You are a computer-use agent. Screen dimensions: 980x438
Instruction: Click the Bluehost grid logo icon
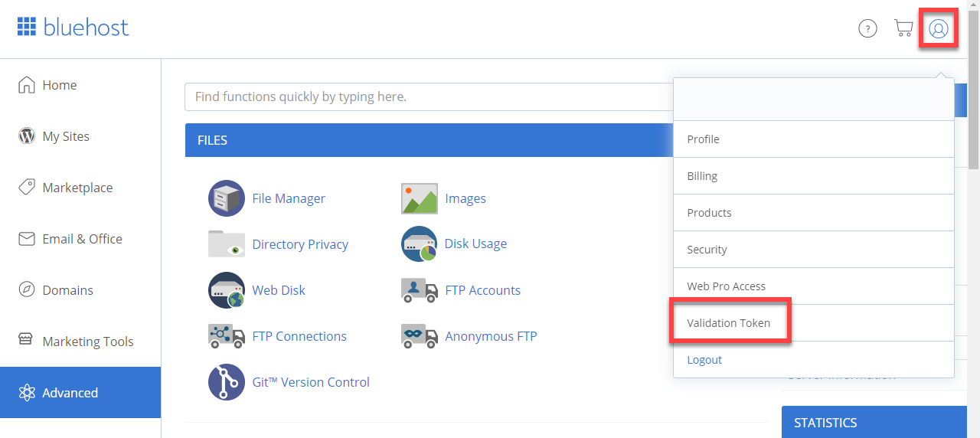pyautogui.click(x=27, y=28)
